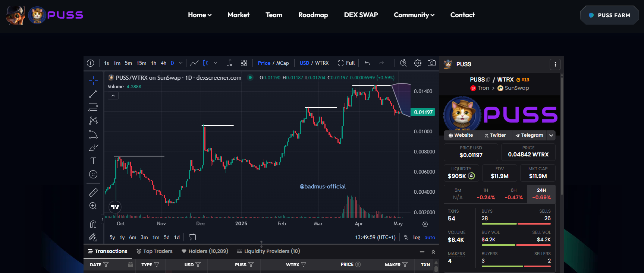
Task: Open the PUSS Website link
Action: point(461,136)
